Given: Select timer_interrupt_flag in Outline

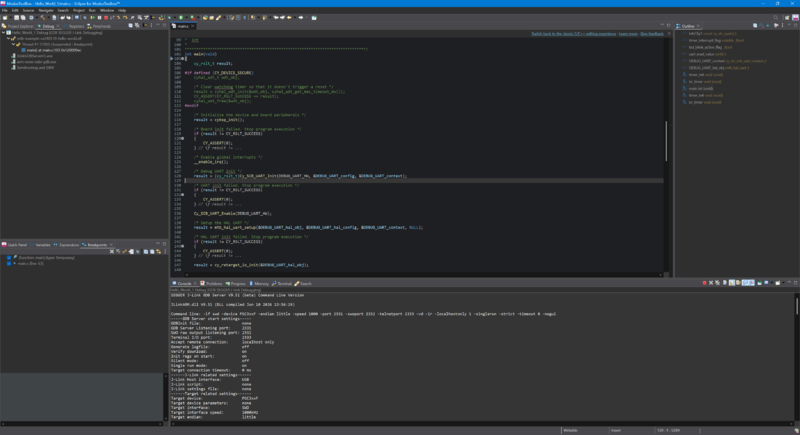Looking at the screenshot, I should click(713, 40).
